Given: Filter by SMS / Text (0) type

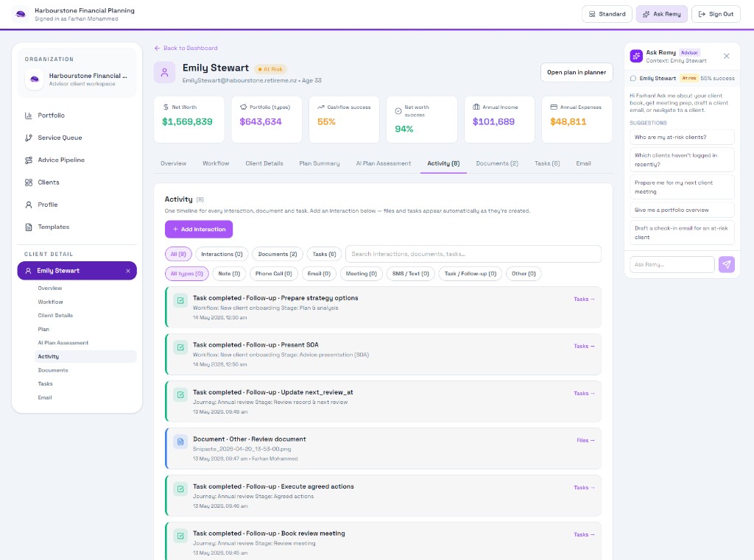Looking at the screenshot, I should pos(411,274).
